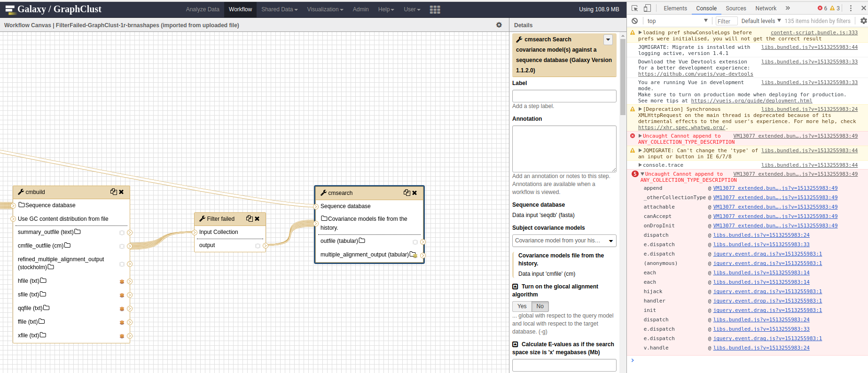The width and height of the screenshot is (868, 373).
Task: Open content-script.bundle.js:333 source link
Action: [814, 32]
